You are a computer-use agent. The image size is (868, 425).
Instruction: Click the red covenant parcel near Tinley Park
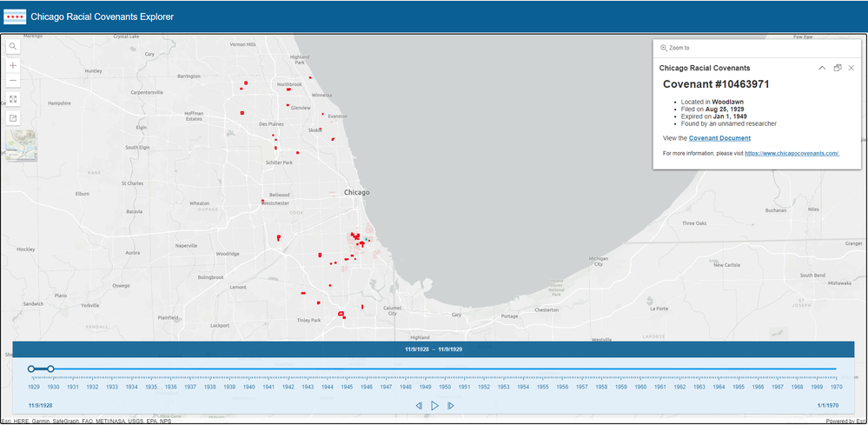pos(341,314)
